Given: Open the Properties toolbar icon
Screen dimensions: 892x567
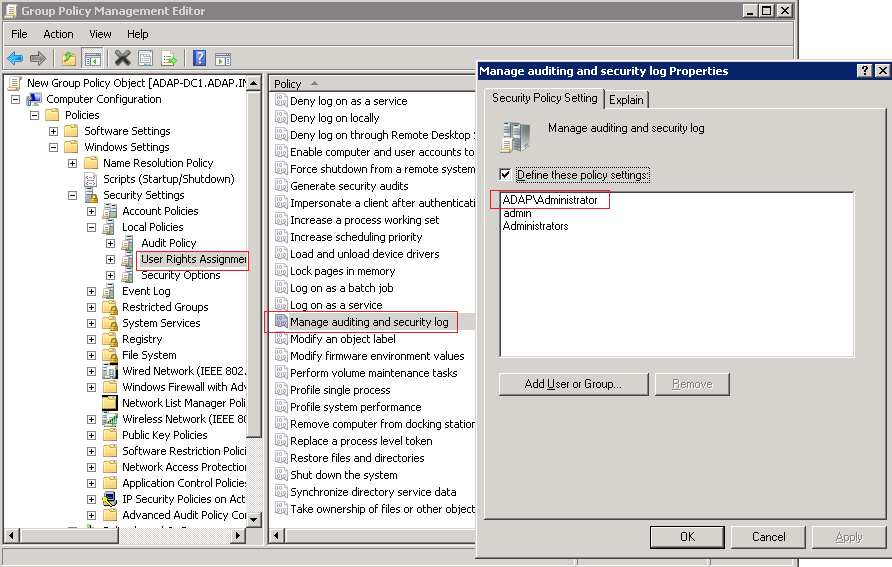Looking at the screenshot, I should click(146, 58).
